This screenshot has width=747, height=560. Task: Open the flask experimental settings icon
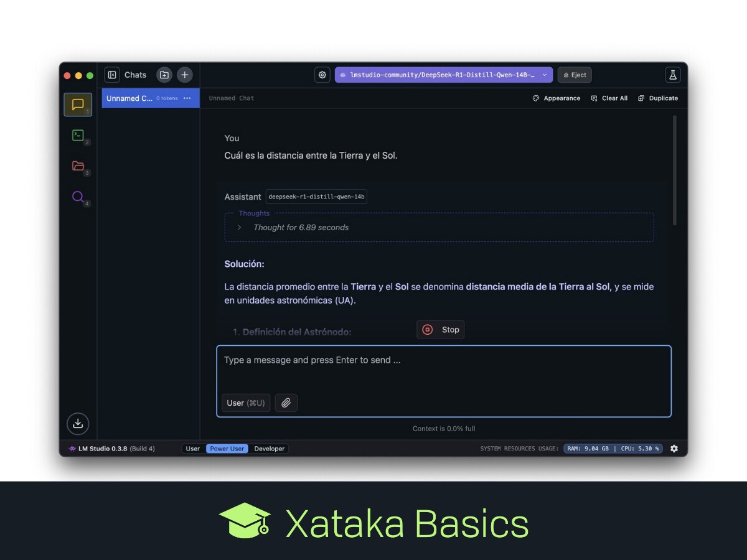coord(672,75)
